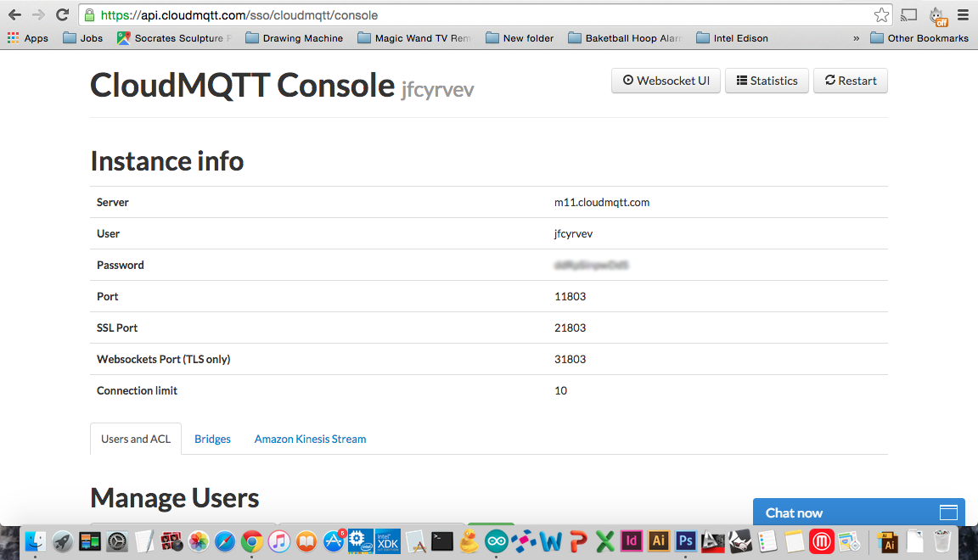This screenshot has width=978, height=560.
Task: Click the cast icon in browser toolbar
Action: coord(908,15)
